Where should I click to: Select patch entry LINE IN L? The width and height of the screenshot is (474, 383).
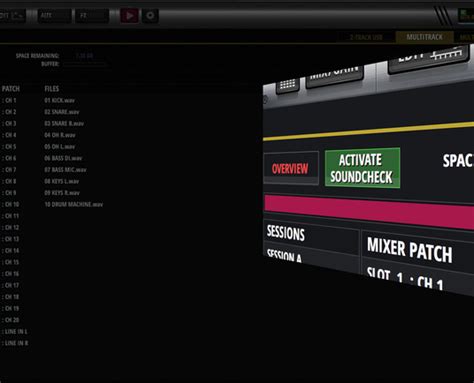[15, 331]
